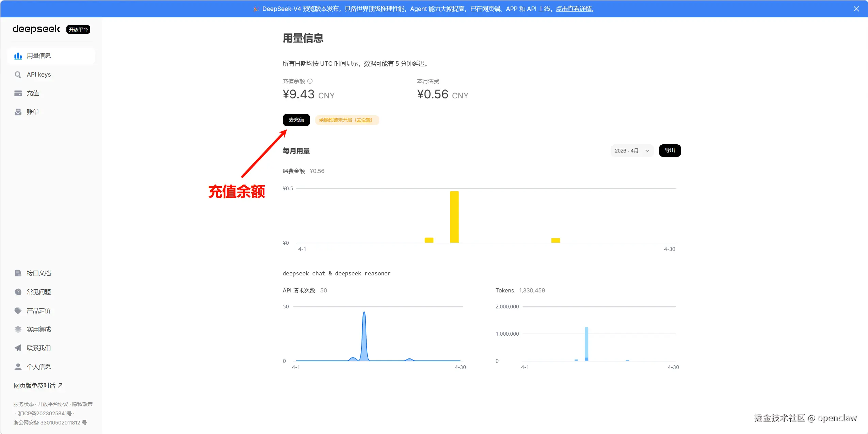The width and height of the screenshot is (868, 434).
Task: Click the key icon next to API keys
Action: point(18,75)
